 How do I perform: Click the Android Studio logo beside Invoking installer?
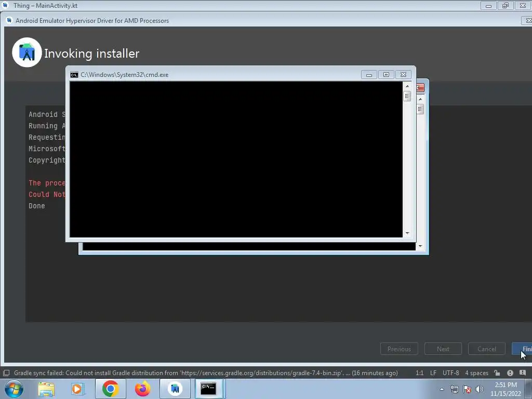[x=27, y=52]
